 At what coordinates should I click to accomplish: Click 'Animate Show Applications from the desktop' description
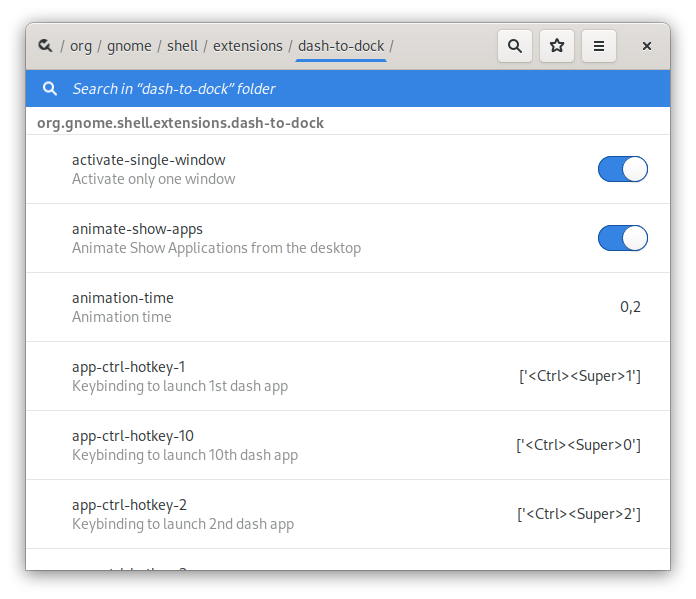(217, 248)
